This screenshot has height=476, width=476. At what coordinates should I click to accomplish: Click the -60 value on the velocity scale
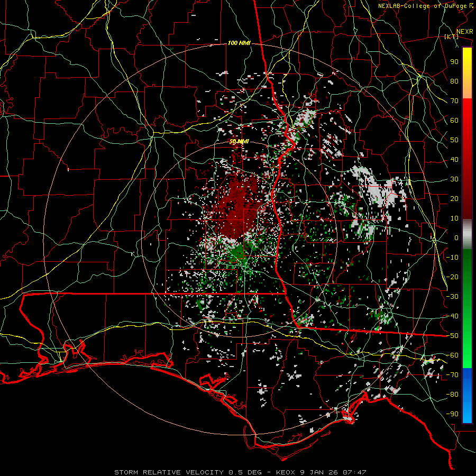[x=452, y=355]
